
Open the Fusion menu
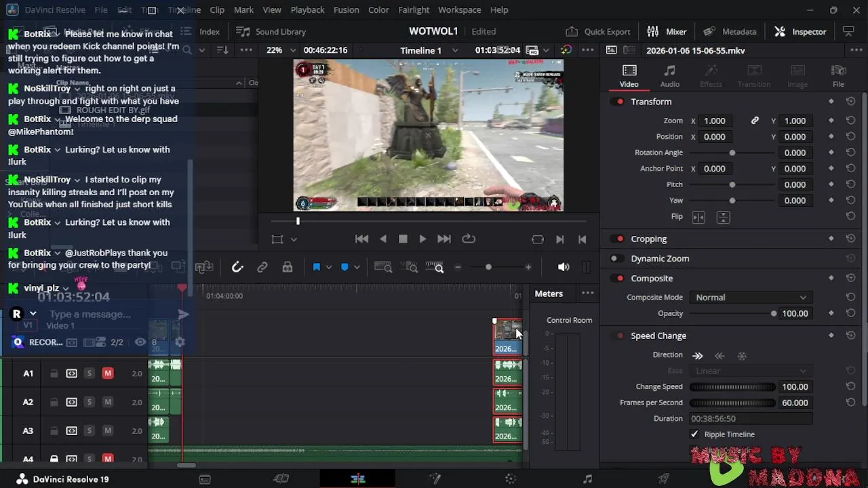tap(346, 9)
